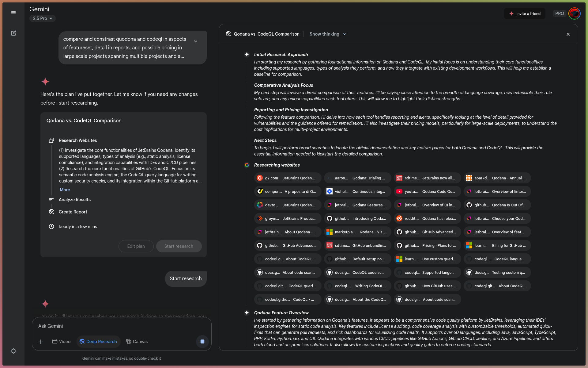Expand the user prompt text chevron
588x368 pixels.
click(x=196, y=41)
